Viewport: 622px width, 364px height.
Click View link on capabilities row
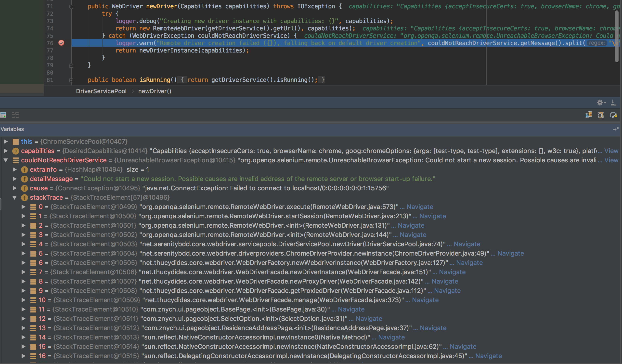pos(611,151)
